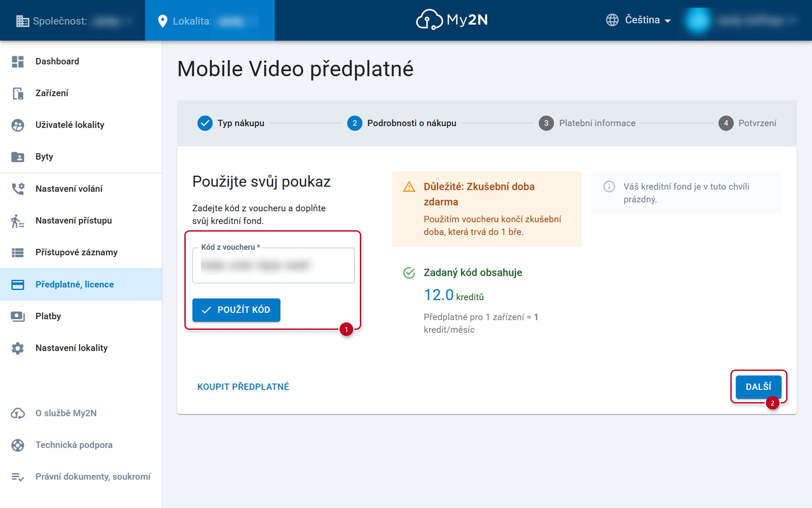The image size is (812, 508).
Task: Click the company building icon in header
Action: (22, 21)
